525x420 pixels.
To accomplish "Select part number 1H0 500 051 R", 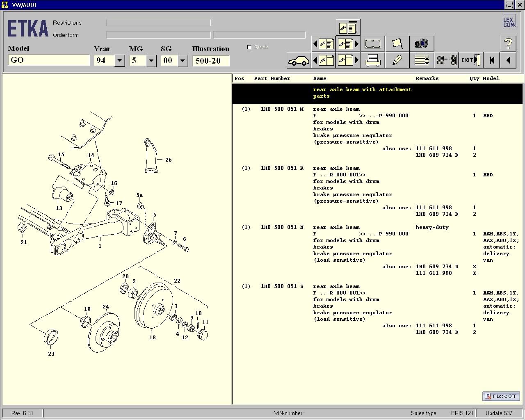I will (282, 168).
